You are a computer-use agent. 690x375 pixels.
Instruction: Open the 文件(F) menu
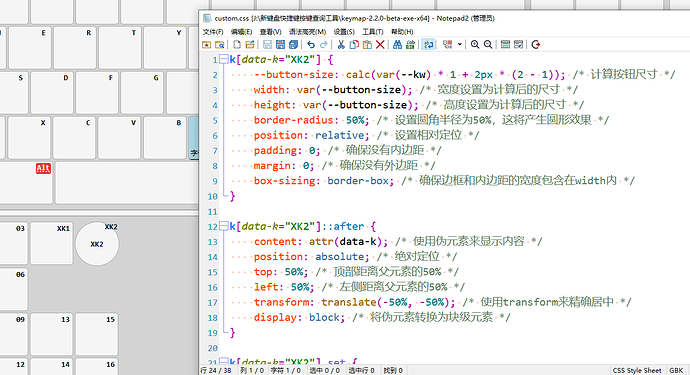point(213,32)
